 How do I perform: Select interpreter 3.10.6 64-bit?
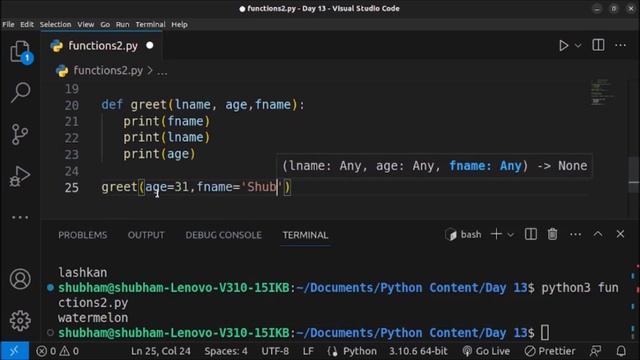(418, 351)
